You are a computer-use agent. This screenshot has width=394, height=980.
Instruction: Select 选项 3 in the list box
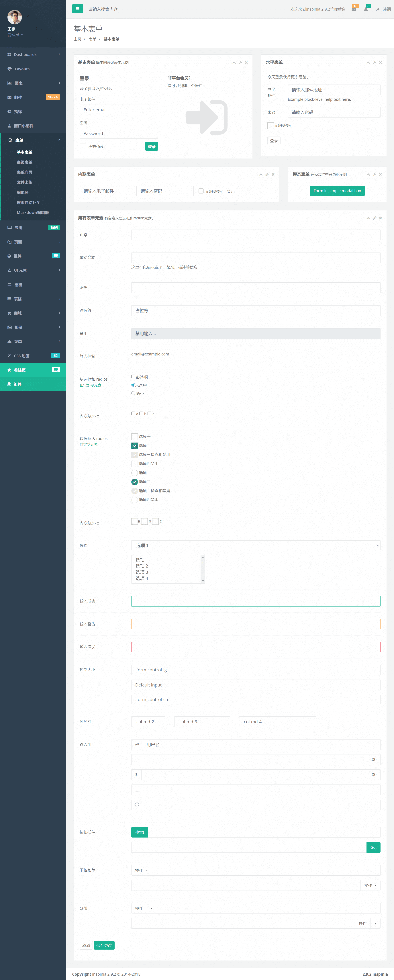(142, 572)
